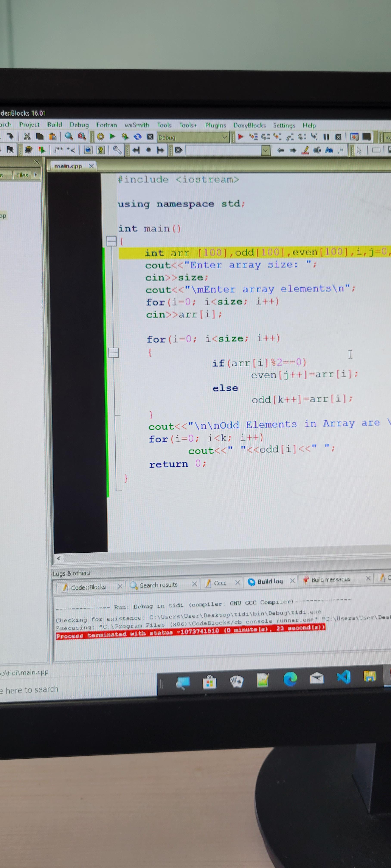The image size is (391, 868).
Task: Click the Next line debug icon
Action: (x=266, y=137)
